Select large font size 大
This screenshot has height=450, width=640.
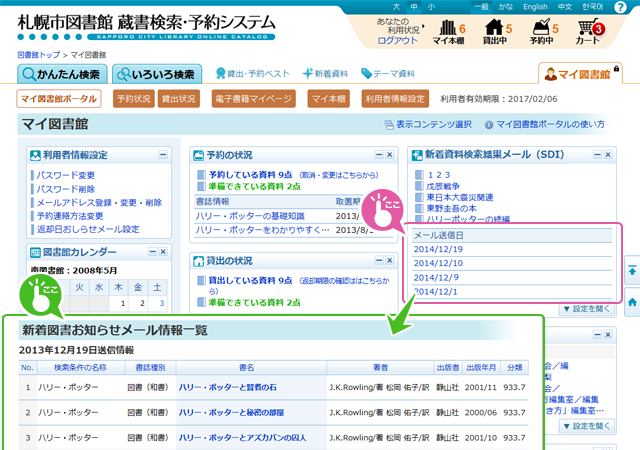(396, 7)
